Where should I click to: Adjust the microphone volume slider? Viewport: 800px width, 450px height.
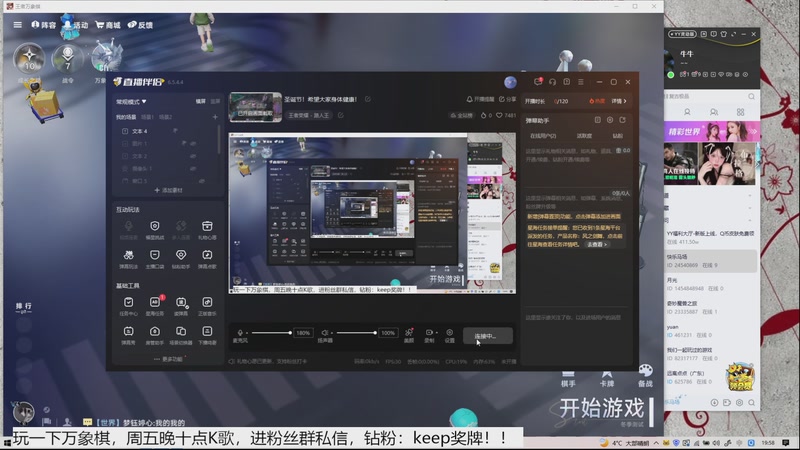tap(271, 333)
